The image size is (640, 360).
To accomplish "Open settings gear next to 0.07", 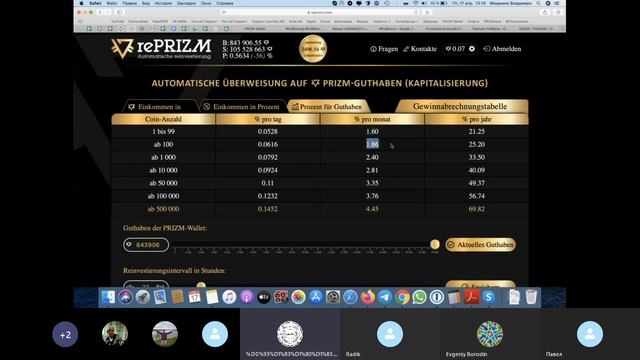I will click(x=472, y=49).
